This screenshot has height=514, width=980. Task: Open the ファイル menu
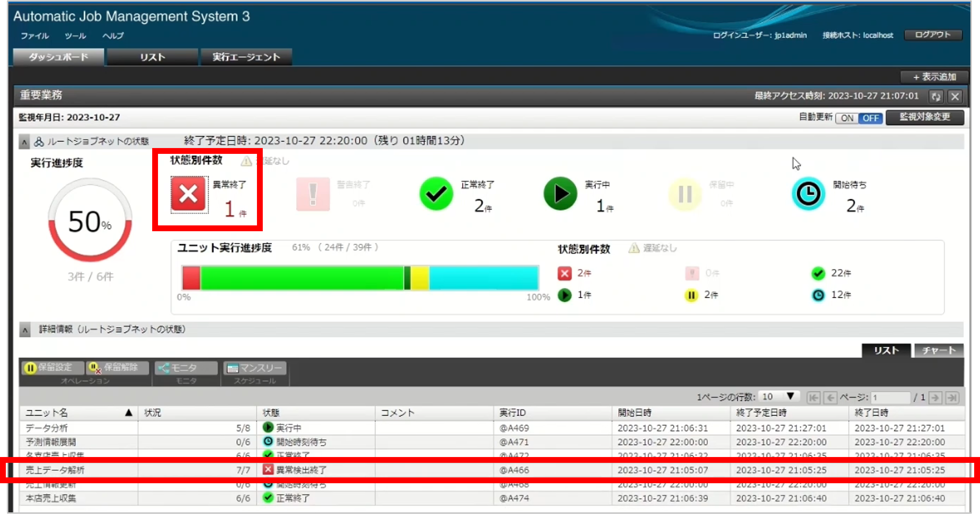point(35,36)
